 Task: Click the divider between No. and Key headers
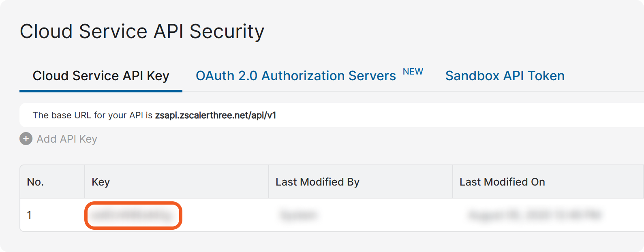pyautogui.click(x=85, y=182)
